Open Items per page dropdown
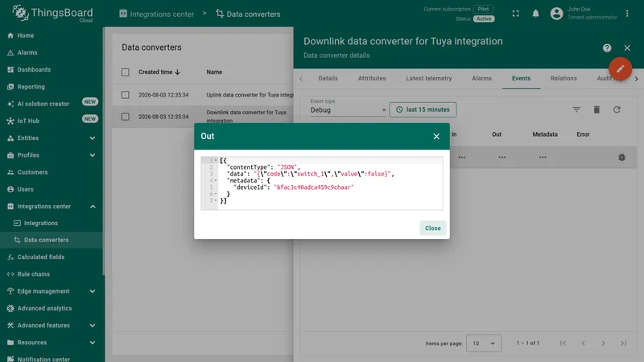This screenshot has width=644, height=362. [x=484, y=343]
